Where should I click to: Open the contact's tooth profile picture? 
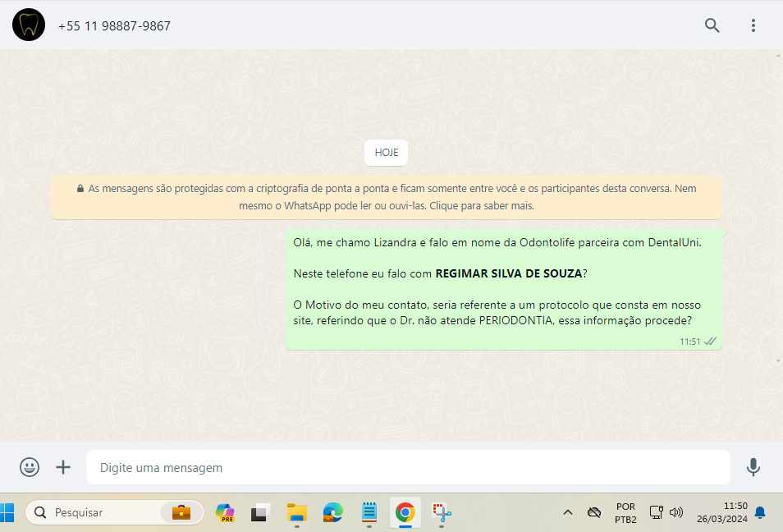coord(29,25)
